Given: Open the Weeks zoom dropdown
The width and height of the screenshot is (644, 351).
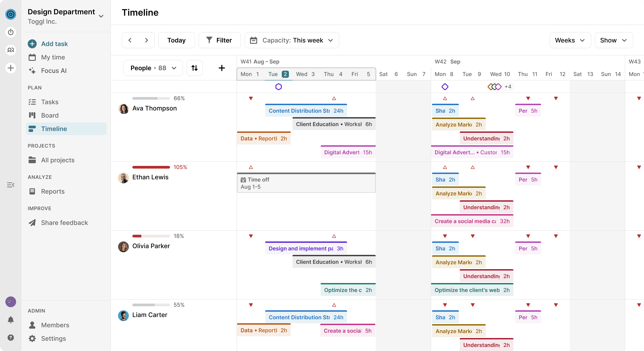Looking at the screenshot, I should [570, 40].
